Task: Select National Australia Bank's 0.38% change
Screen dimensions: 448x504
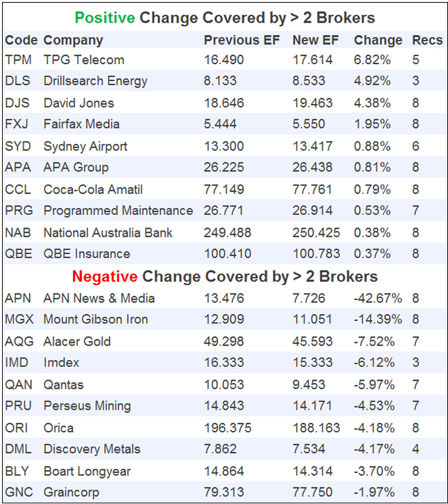Action: click(x=372, y=233)
